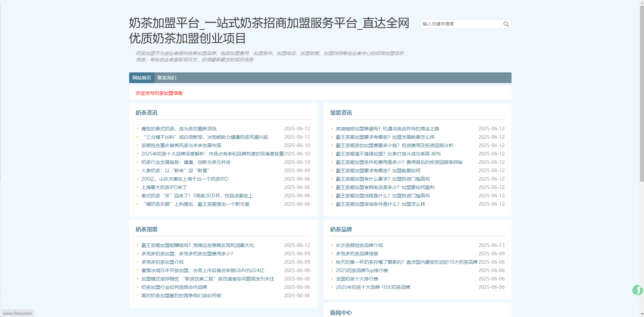644x317 pixels.
Task: Open article 长沙茶颜悦色品牌介绍
Action: (359, 245)
